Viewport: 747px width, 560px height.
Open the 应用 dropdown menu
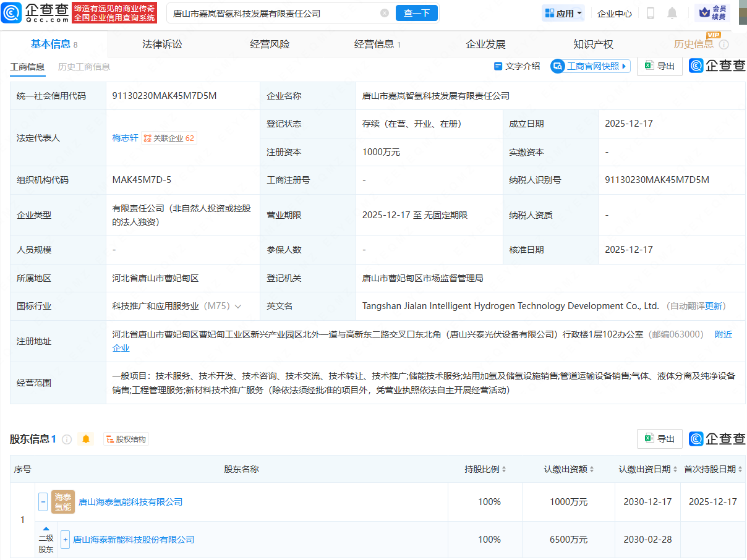(563, 13)
